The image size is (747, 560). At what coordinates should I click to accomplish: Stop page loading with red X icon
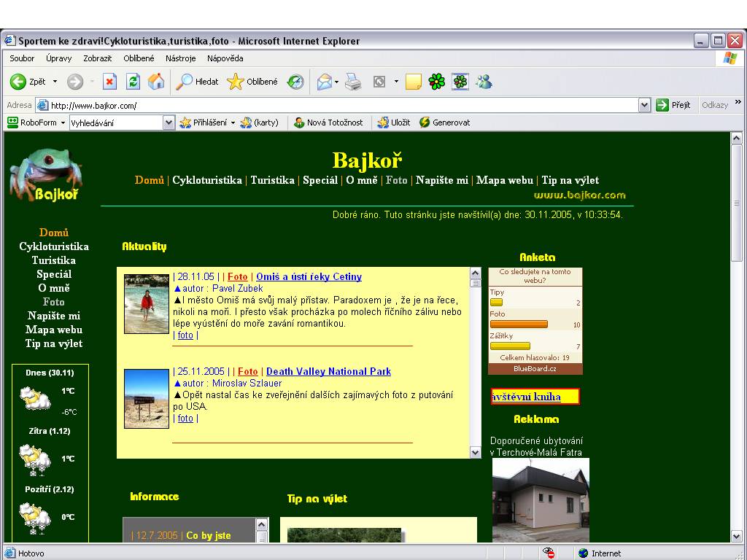pyautogui.click(x=109, y=82)
